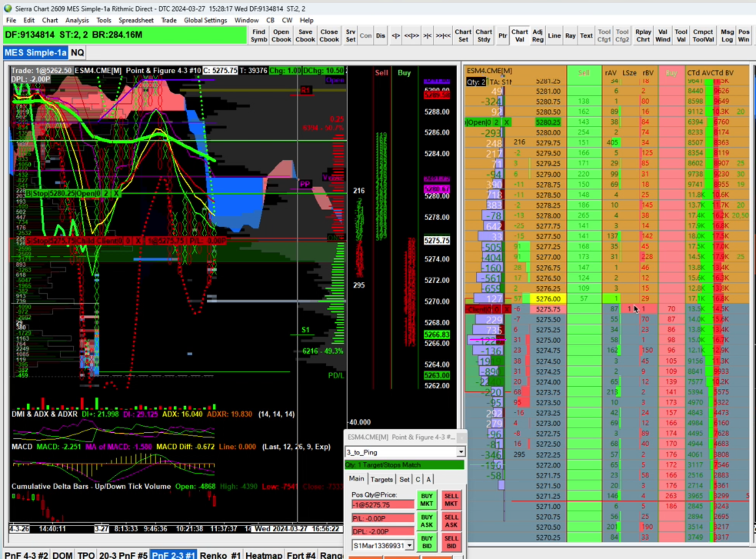Click the BUY MKT button
Screen dimensions: 756x559
(426, 499)
